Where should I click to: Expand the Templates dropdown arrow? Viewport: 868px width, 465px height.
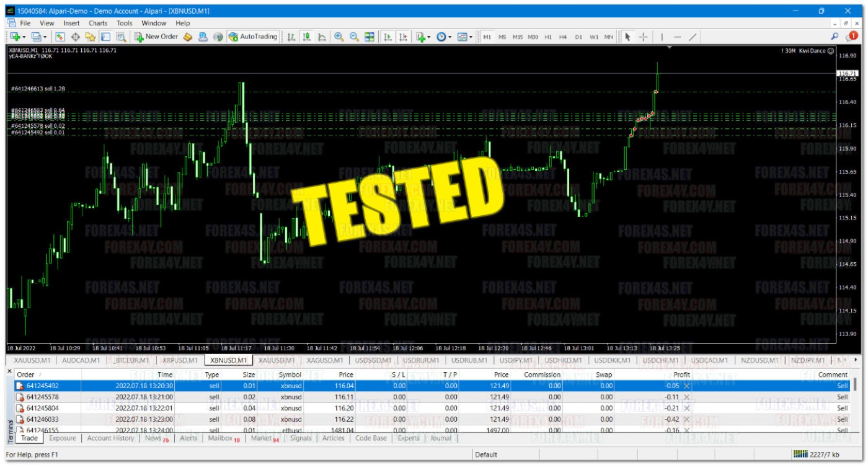pos(471,37)
